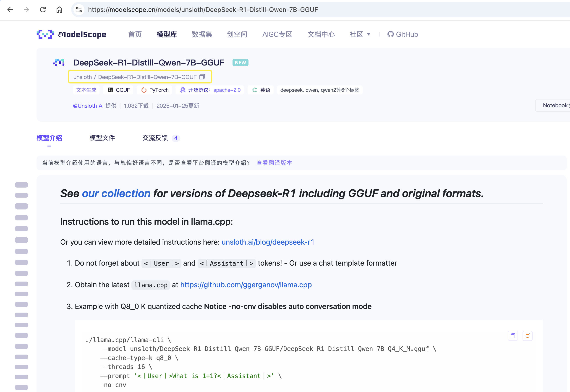Screen dimensions: 570x392
Task: Click the DeepSeek-R1-Distill-Qwen-7B-GGUF page title
Action: 149,63
